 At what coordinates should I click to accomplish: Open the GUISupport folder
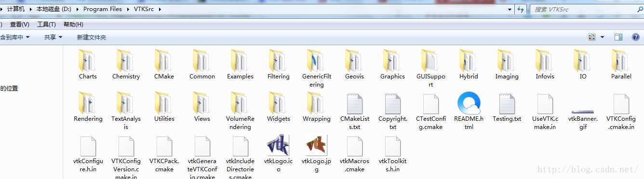[430, 68]
